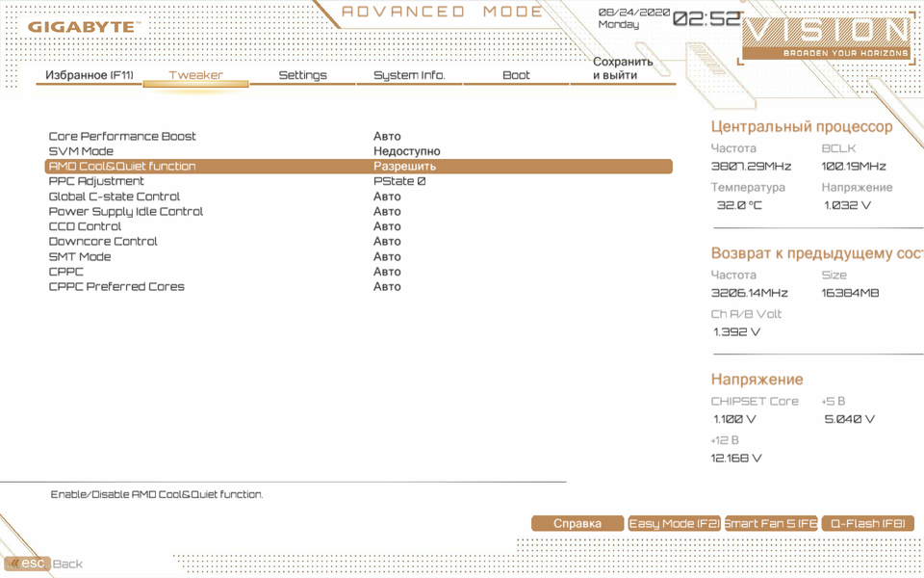Screen dimensions: 924x578
Task: Click memory frequency 3206.14MHz
Action: point(750,293)
